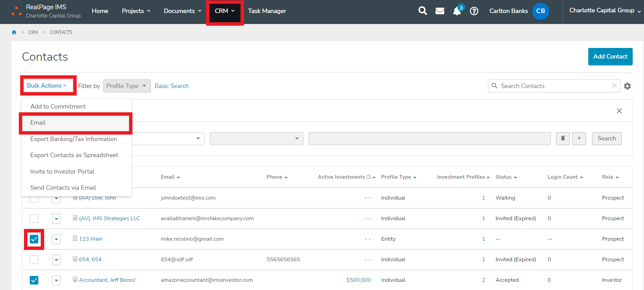Sort contacts by Email column

click(x=170, y=177)
